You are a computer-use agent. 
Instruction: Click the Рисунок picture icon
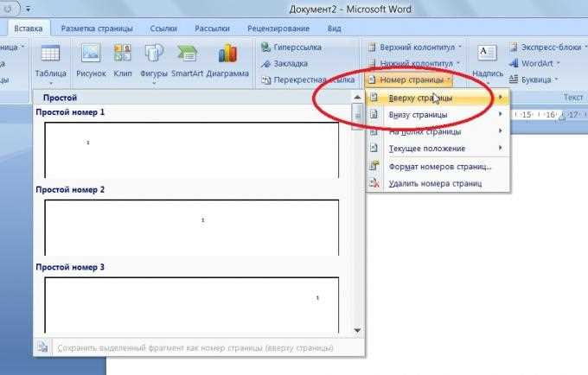tap(91, 54)
